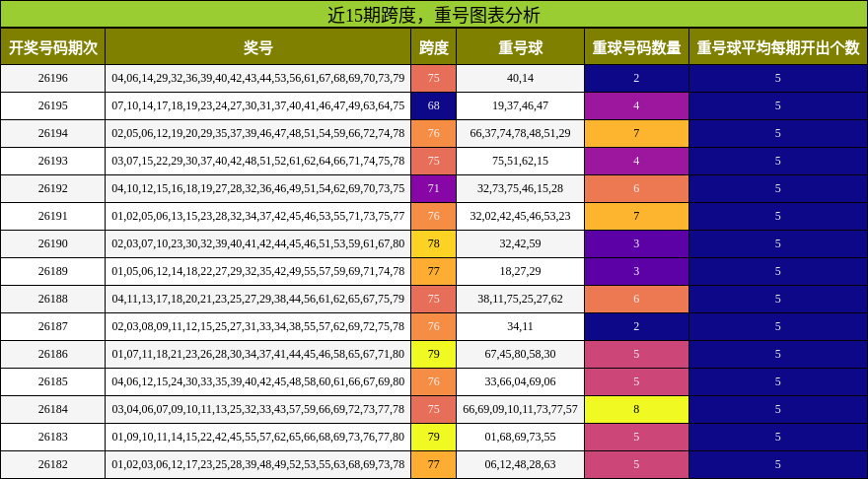868x479 pixels.
Task: Select the cell '66,37,74,78,48,51,29'
Action: pyautogui.click(x=521, y=133)
